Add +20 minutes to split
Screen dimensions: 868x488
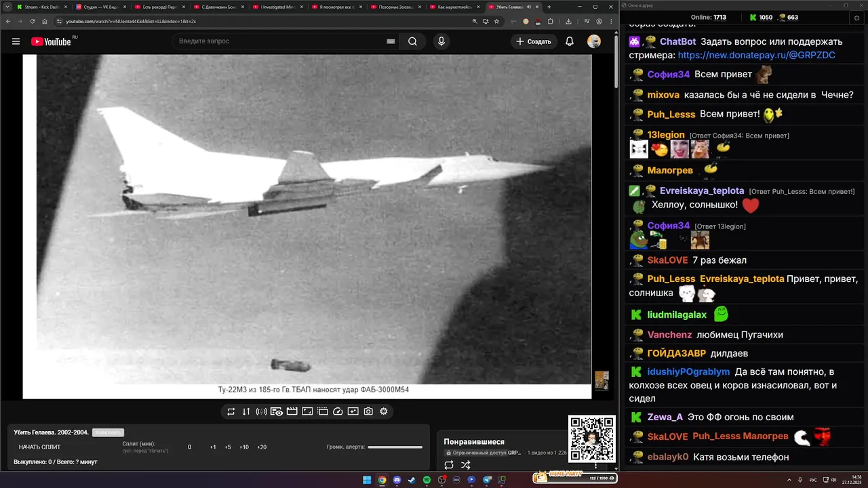pyautogui.click(x=262, y=447)
